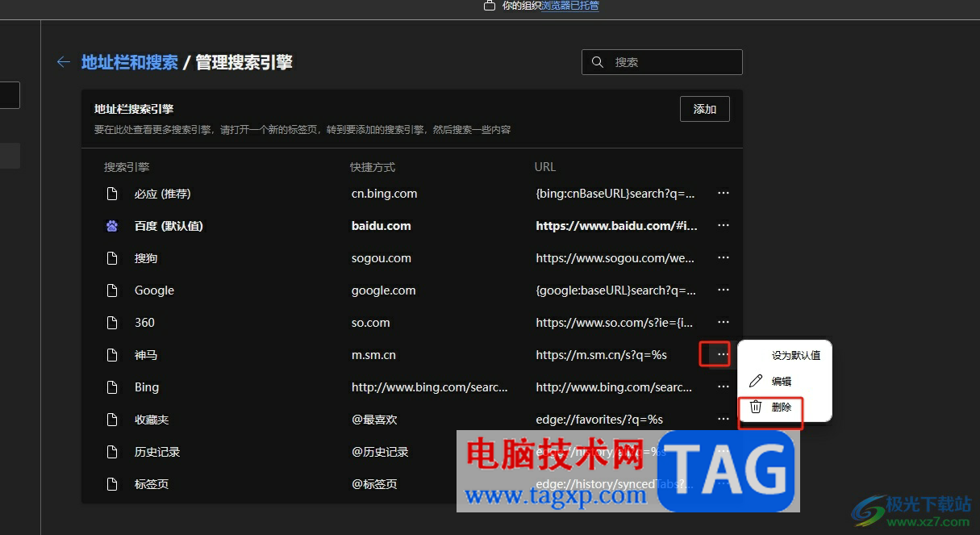980x535 pixels.
Task: Click the sogou.com shortcut text
Action: [382, 258]
